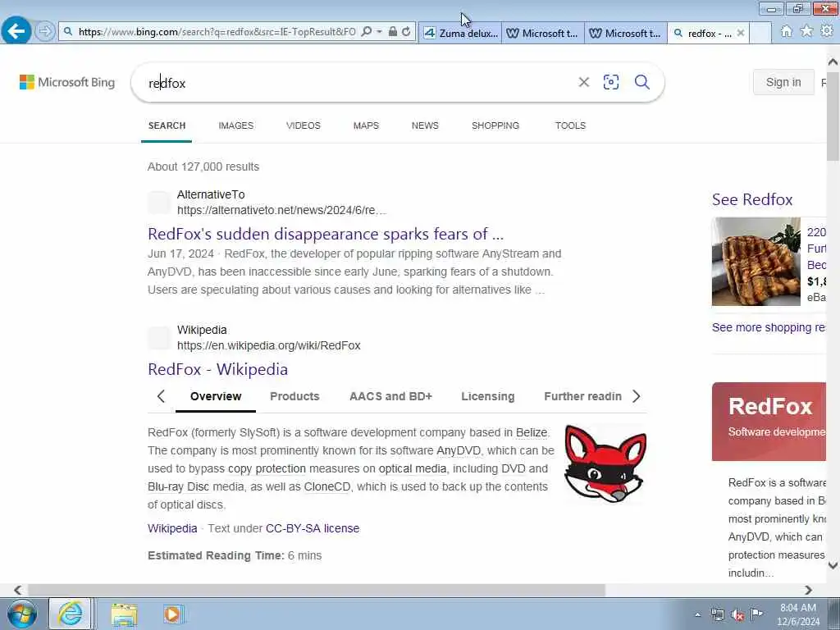This screenshot has height=630, width=840.
Task: Click the RedFox fox mascot logo image
Action: click(605, 463)
